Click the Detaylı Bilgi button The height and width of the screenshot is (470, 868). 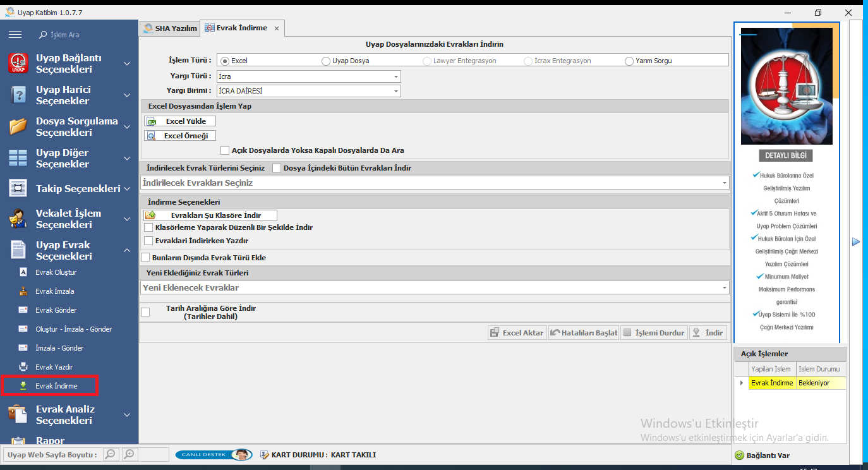[786, 155]
